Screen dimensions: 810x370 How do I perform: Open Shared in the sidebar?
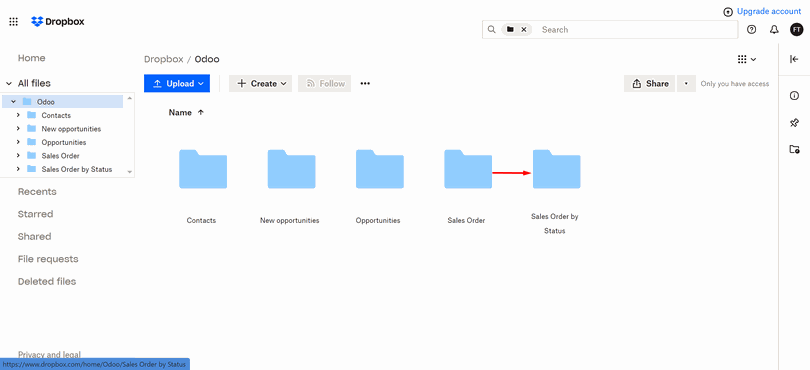coord(34,237)
